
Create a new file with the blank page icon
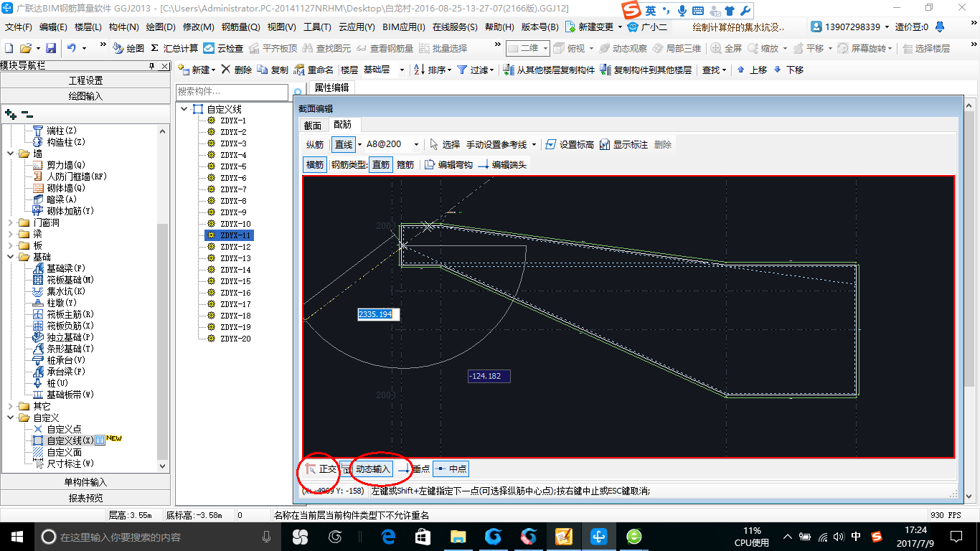click(9, 48)
